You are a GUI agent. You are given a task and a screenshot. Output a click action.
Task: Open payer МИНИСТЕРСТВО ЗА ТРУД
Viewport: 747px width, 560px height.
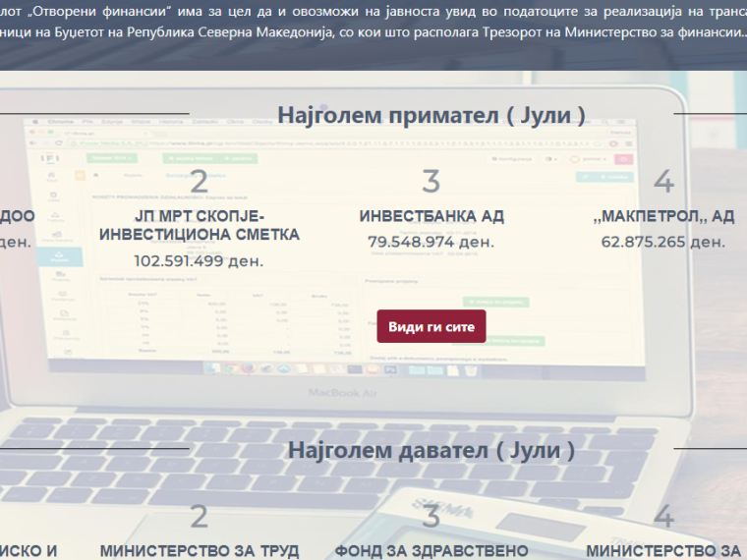point(200,551)
